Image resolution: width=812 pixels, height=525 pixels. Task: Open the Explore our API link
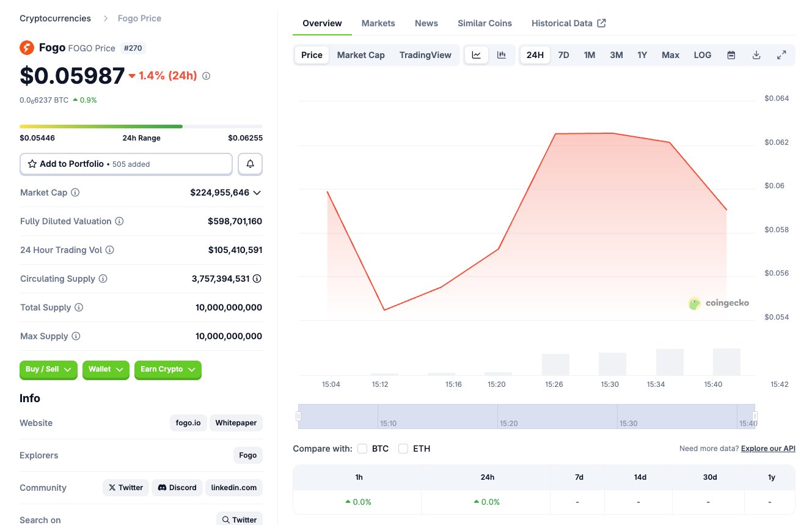(x=768, y=449)
